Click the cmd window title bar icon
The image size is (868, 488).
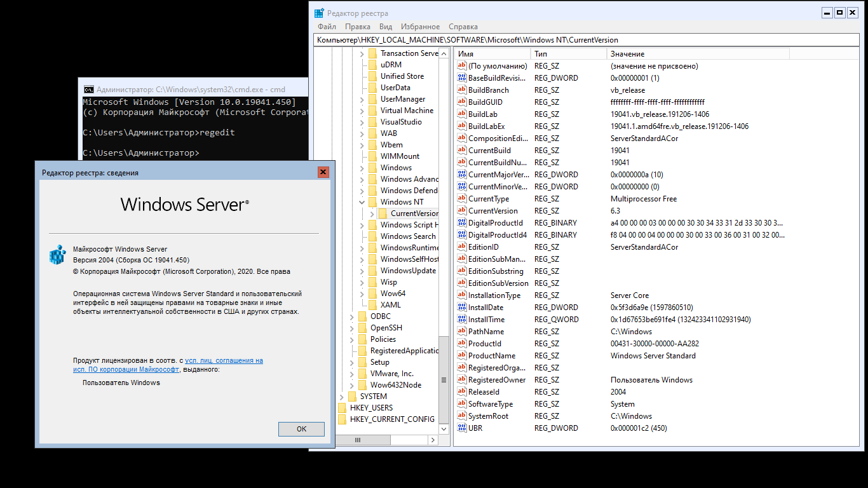[89, 90]
